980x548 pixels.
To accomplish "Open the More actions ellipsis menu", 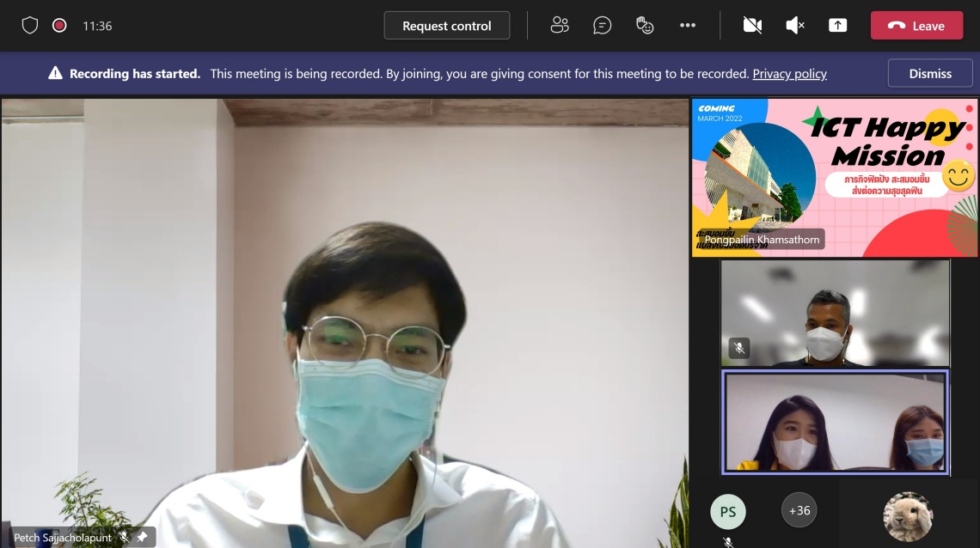I will [688, 26].
